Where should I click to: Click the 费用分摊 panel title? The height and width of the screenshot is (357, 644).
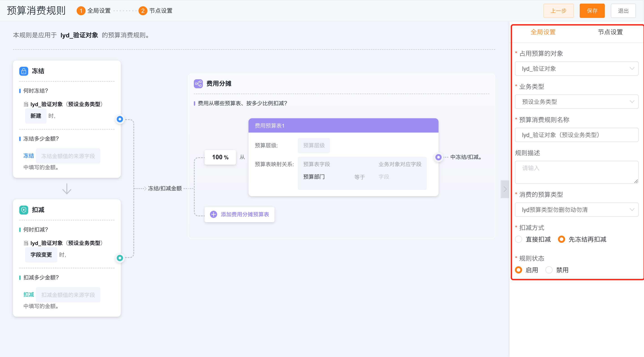(x=219, y=84)
